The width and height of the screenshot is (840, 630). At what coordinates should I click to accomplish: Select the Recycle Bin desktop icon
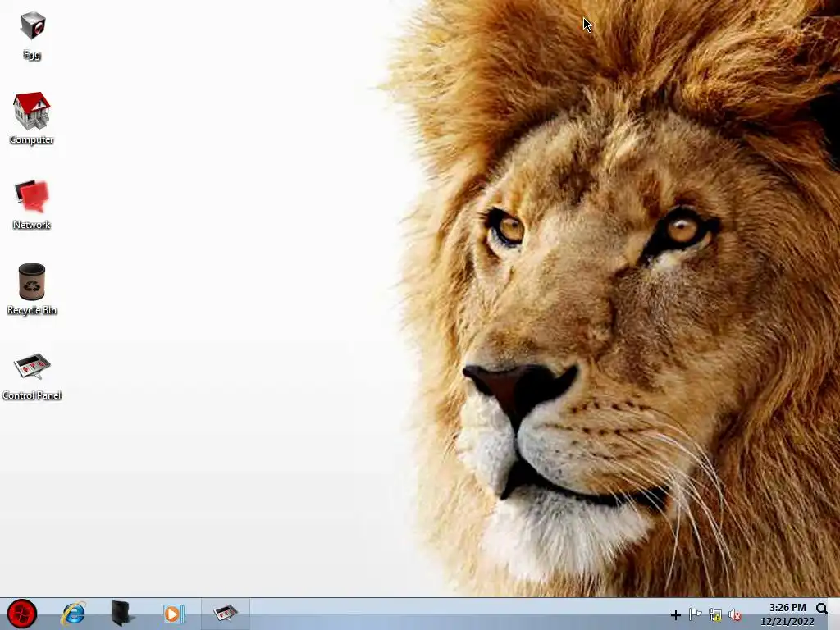(x=32, y=290)
